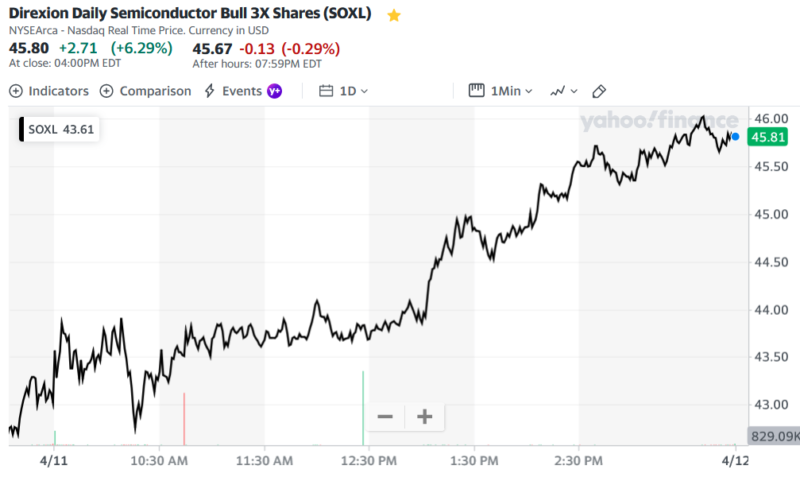Click the (-0.29%) after hours percent
This screenshot has width=800, height=485.
(x=311, y=49)
